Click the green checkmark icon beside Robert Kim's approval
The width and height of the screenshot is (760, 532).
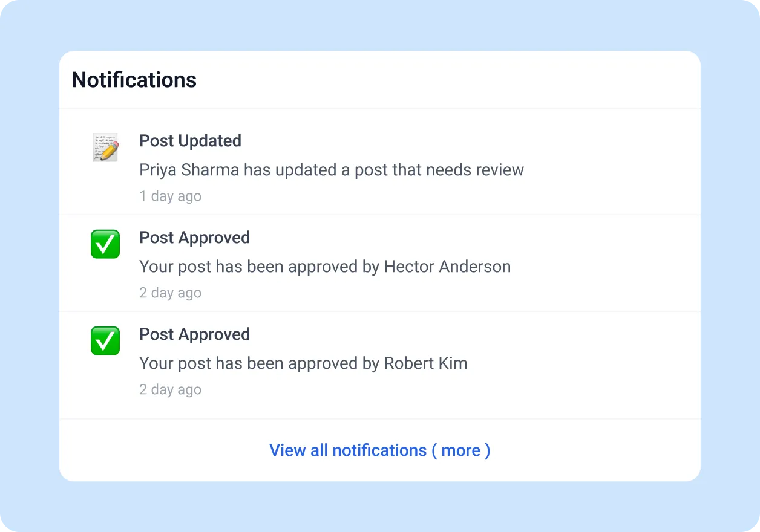pos(105,341)
